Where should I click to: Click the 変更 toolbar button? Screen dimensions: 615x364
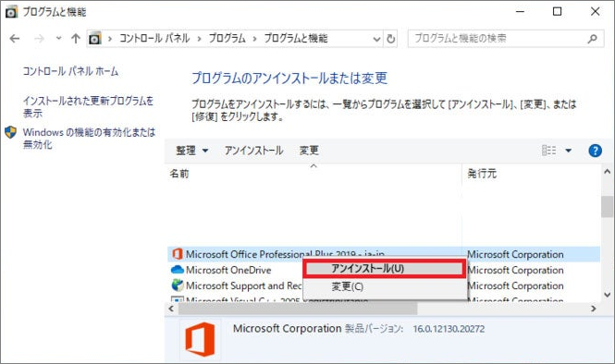pos(309,151)
